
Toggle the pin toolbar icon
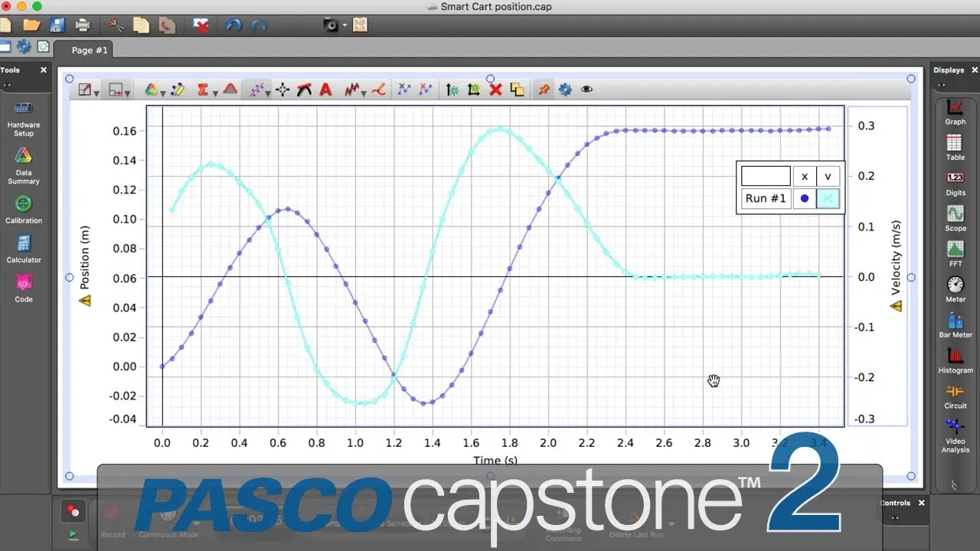(543, 90)
